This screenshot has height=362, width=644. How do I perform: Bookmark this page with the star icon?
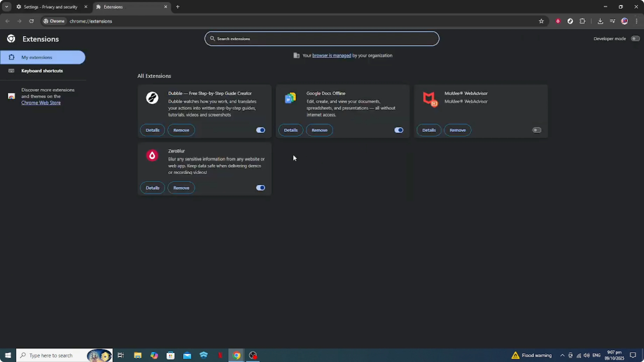point(541,21)
